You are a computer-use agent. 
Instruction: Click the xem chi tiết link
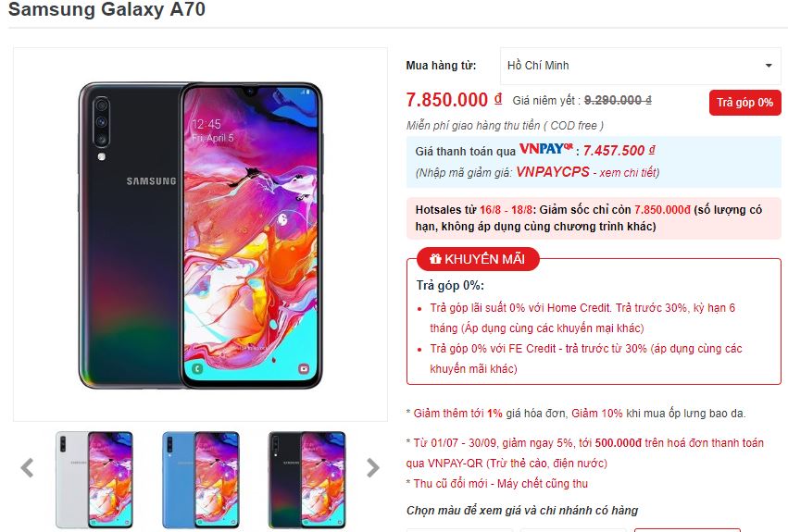(629, 173)
